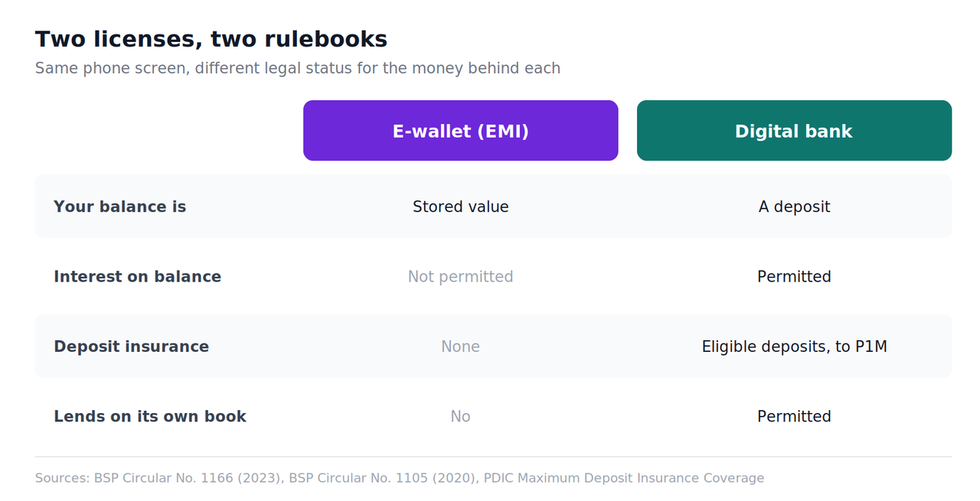Viewport: 980px width, 501px height.
Task: Select the 'Your balance is' row label
Action: (119, 207)
